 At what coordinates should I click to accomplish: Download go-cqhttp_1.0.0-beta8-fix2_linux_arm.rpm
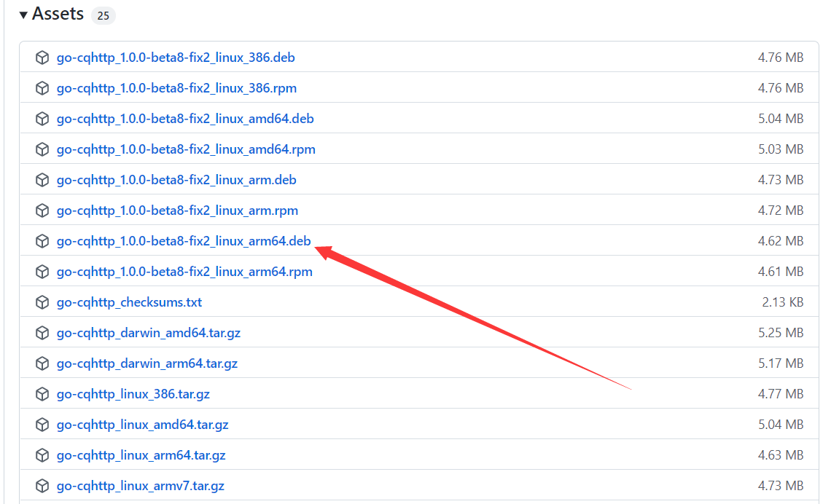tap(177, 210)
